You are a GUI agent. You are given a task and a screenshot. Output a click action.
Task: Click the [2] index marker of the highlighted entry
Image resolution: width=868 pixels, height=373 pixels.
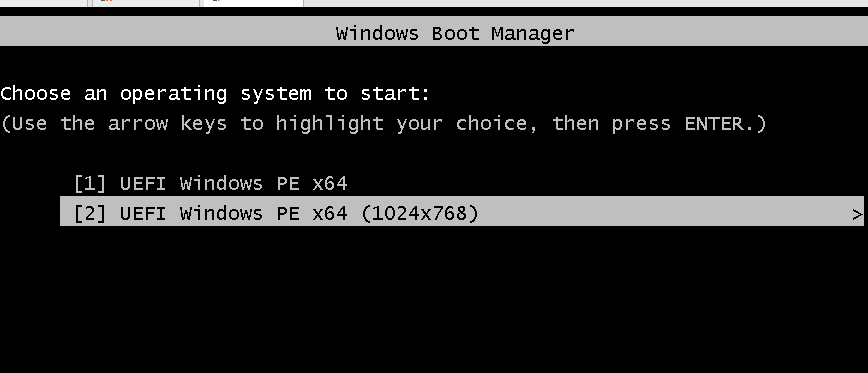tap(89, 213)
